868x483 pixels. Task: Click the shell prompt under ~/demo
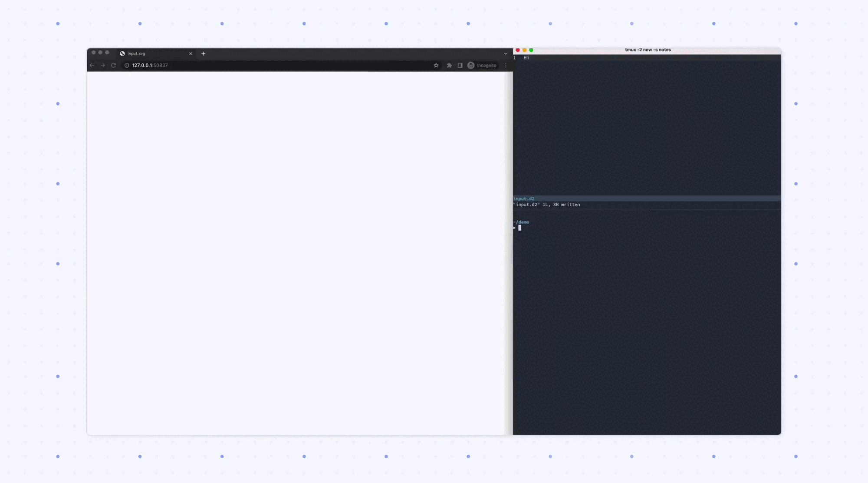pos(519,227)
